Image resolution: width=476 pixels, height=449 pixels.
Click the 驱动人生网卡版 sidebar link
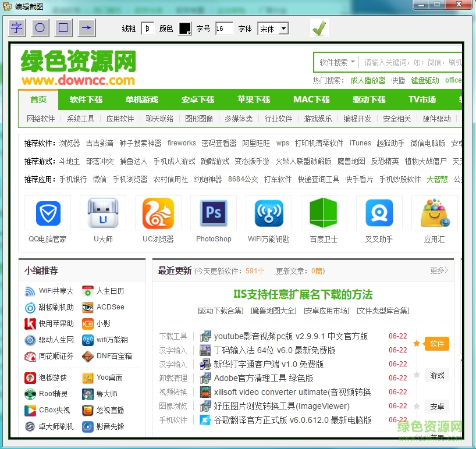(56, 340)
